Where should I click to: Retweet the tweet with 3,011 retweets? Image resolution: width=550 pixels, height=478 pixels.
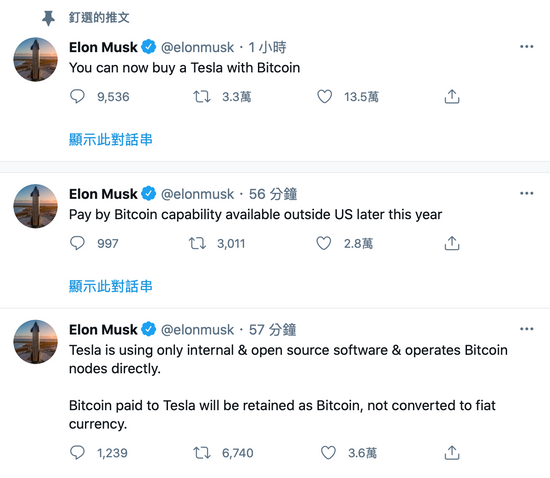[197, 243]
